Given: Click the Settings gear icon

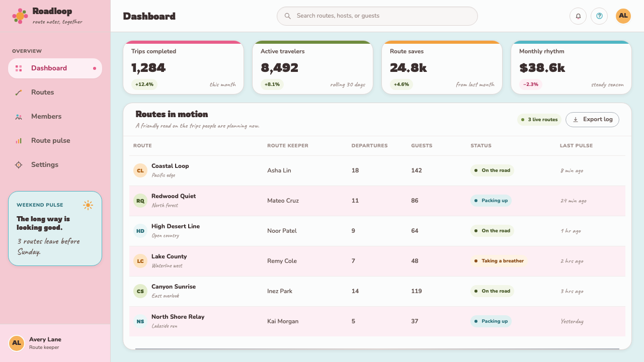Looking at the screenshot, I should (x=19, y=165).
